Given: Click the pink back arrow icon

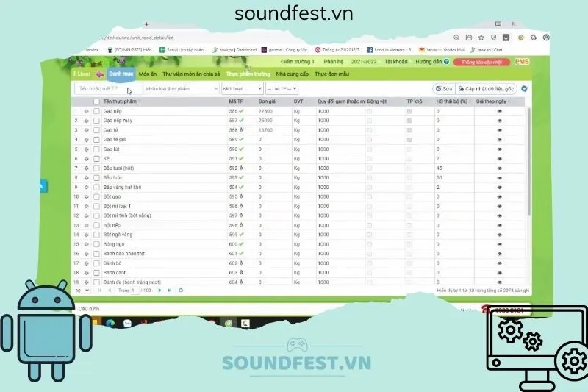Looking at the screenshot, I should pos(98,74).
